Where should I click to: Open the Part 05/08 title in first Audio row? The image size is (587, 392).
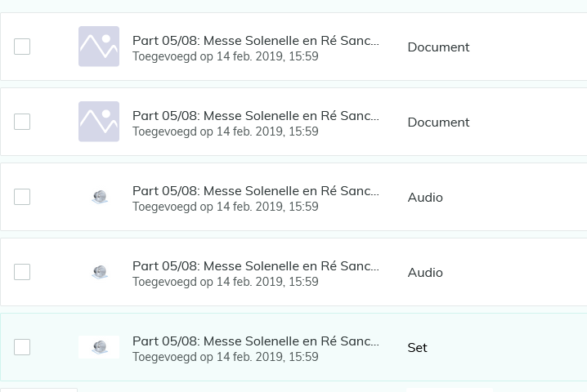(256, 191)
